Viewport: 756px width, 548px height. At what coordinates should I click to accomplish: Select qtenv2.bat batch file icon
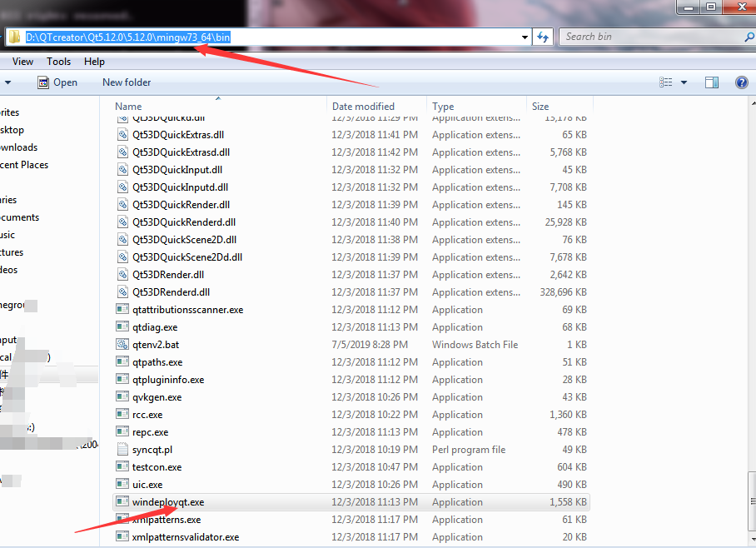(x=122, y=345)
